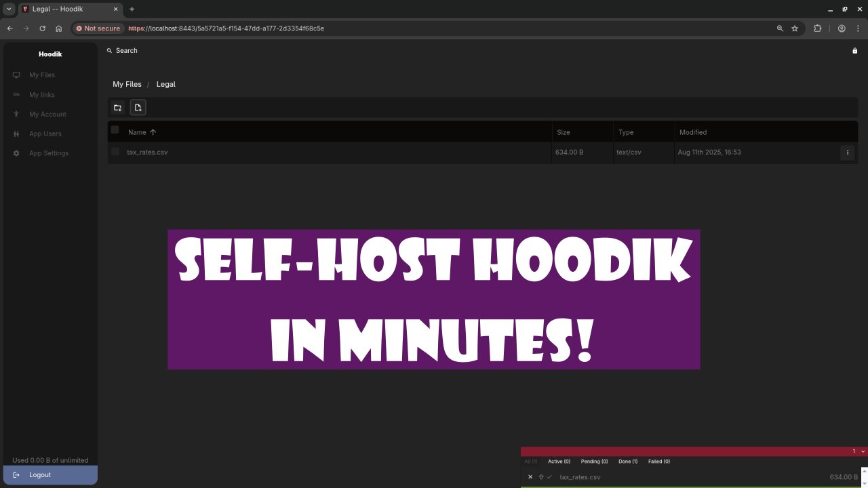Click the create new folder icon
Viewport: 868px width, 488px height.
(x=117, y=108)
